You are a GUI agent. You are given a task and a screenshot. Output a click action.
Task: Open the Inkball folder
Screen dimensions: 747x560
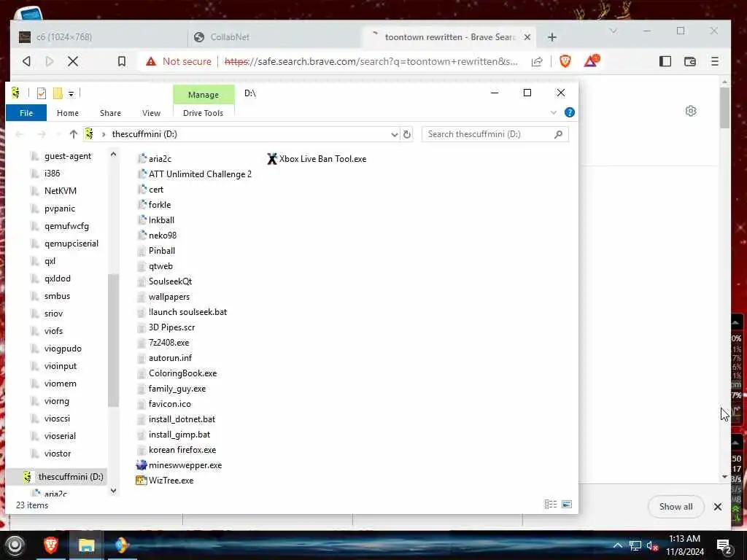tap(155, 220)
